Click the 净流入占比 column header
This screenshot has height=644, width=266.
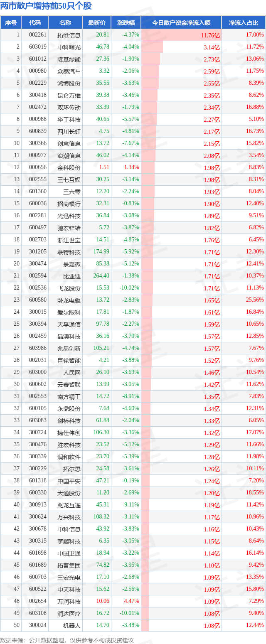pos(244,23)
